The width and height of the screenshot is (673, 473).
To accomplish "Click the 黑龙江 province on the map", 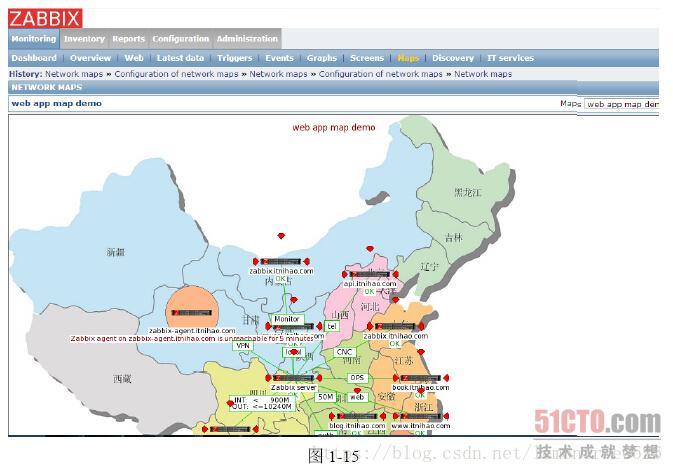I will [x=467, y=192].
